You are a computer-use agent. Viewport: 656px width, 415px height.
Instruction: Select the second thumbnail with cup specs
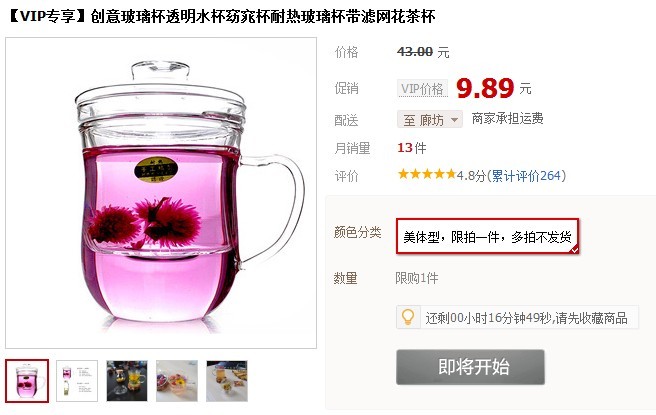77,381
